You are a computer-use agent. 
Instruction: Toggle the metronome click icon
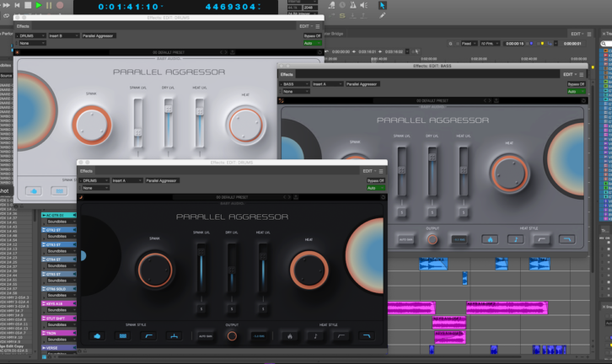pos(353,5)
